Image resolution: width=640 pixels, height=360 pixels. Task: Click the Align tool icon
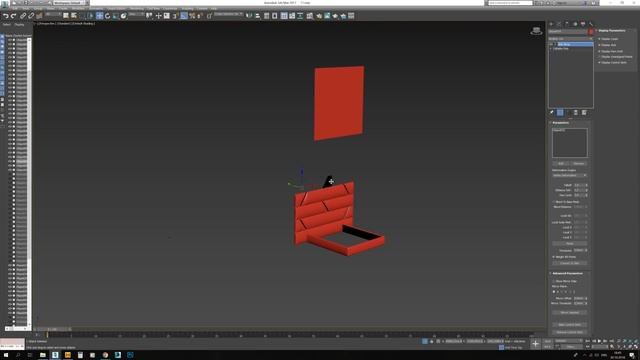[258, 16]
